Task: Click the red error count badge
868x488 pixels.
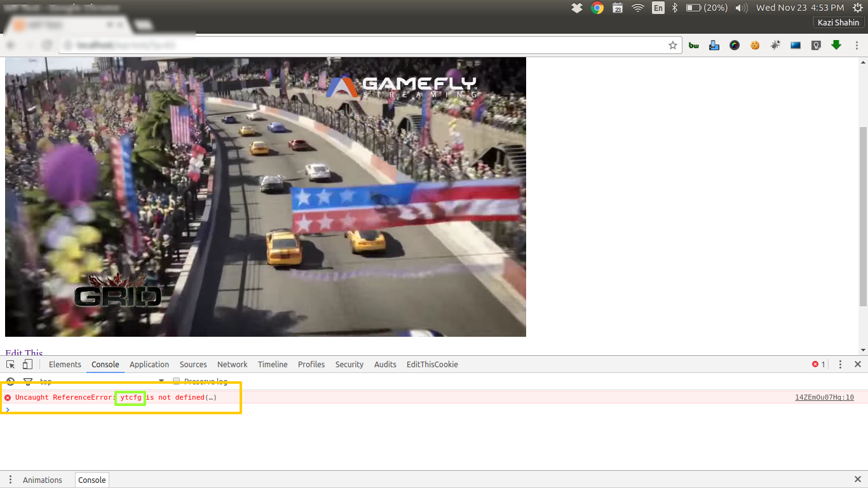Action: click(x=818, y=364)
